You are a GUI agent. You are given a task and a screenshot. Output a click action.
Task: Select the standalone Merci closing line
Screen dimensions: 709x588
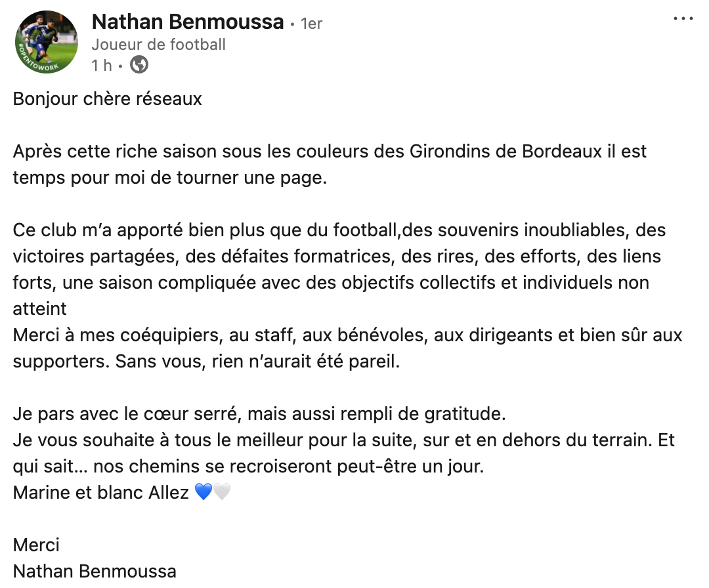click(36, 545)
